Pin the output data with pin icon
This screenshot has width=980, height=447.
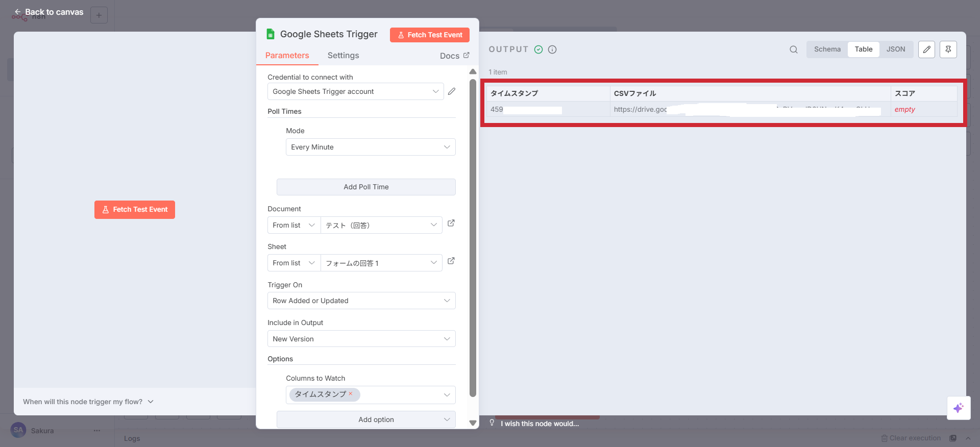click(x=948, y=49)
